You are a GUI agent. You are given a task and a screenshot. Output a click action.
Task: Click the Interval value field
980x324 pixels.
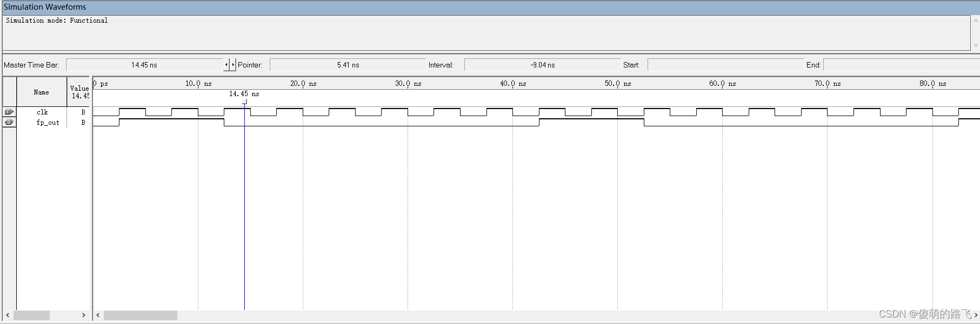(x=543, y=65)
